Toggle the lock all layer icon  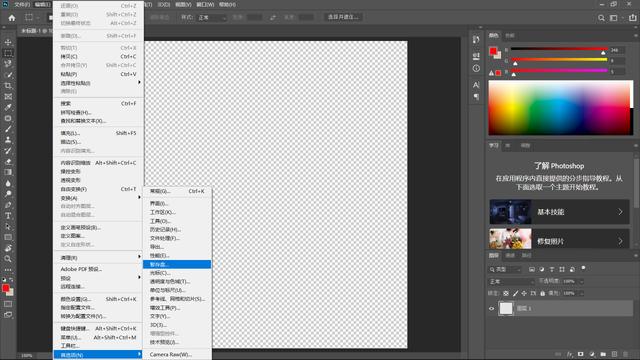click(542, 293)
